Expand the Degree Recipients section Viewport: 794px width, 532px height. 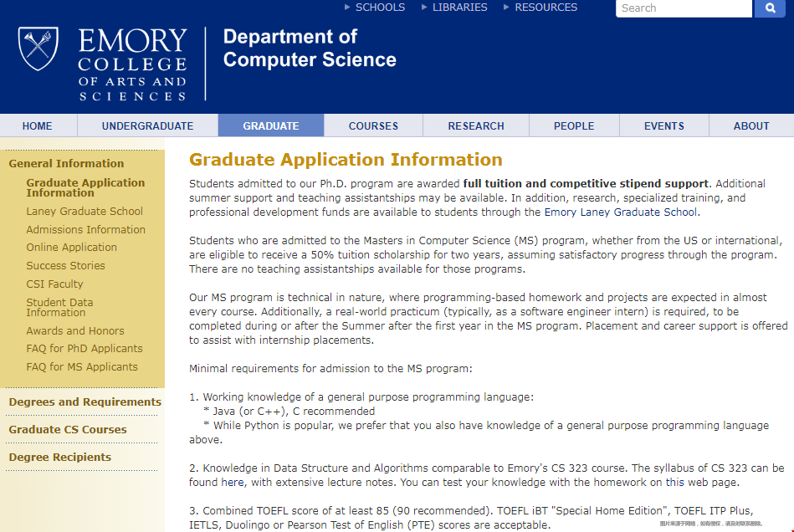tap(59, 457)
